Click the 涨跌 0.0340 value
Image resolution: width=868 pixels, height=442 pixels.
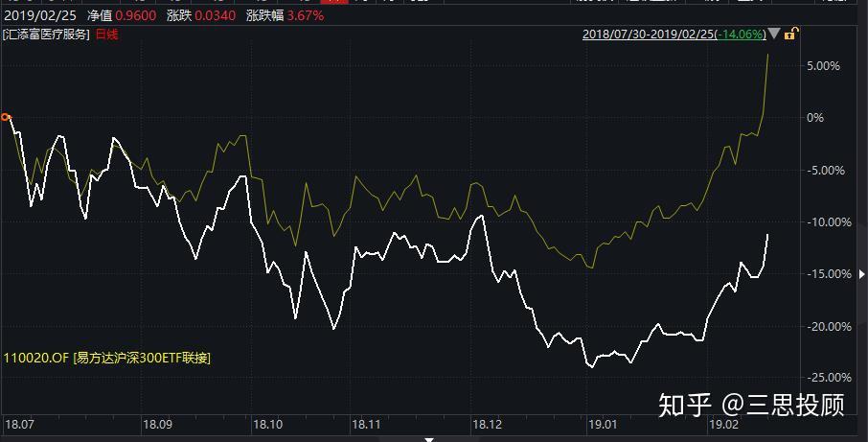(216, 15)
